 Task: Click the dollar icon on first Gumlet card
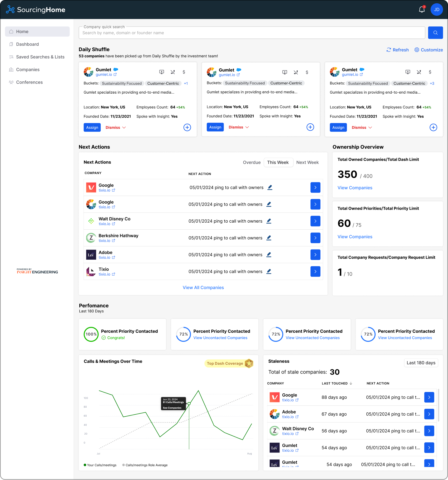click(x=184, y=72)
